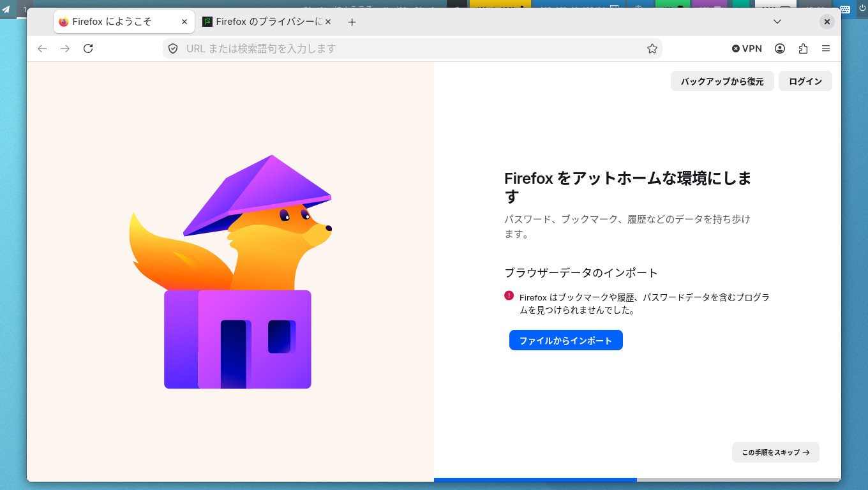Open a new tab with plus icon

point(352,22)
